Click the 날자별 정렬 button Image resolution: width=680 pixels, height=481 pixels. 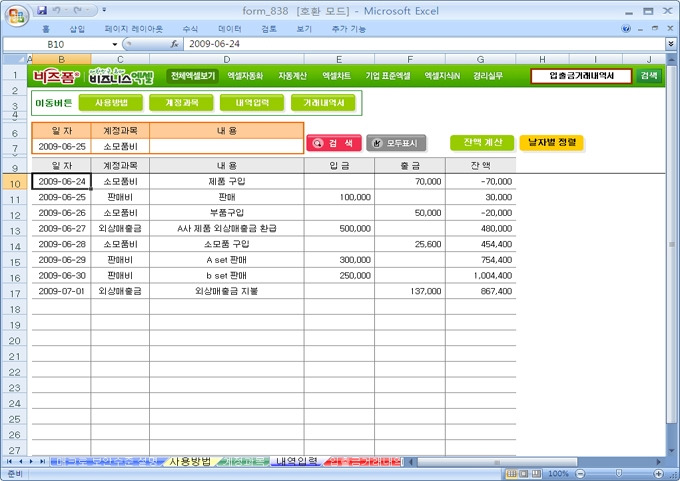pyautogui.click(x=552, y=142)
